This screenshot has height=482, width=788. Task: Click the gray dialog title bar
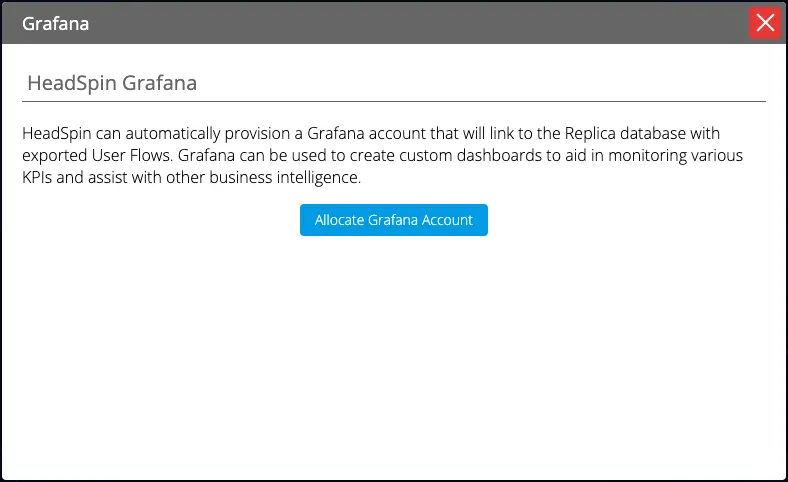pos(400,24)
